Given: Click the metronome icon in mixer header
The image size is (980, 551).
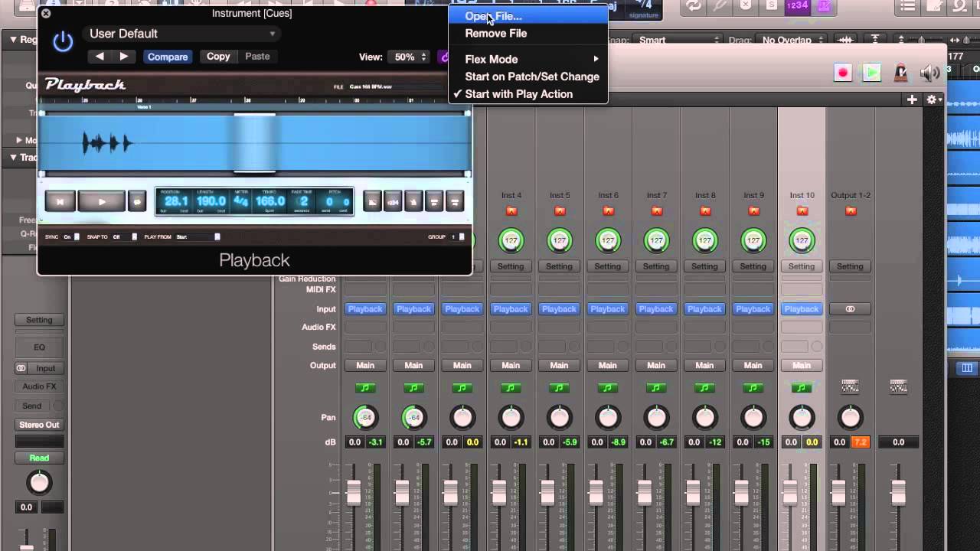Looking at the screenshot, I should [901, 73].
